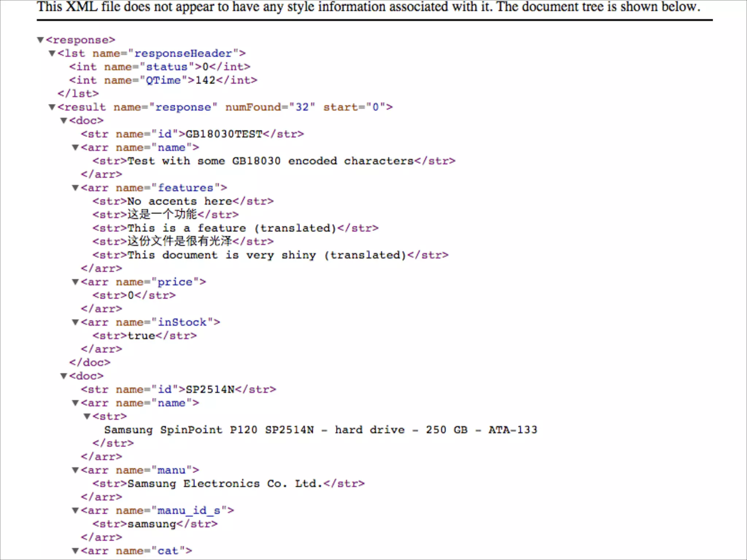The height and width of the screenshot is (560, 747).
Task: Collapse the cat array node
Action: click(x=76, y=551)
